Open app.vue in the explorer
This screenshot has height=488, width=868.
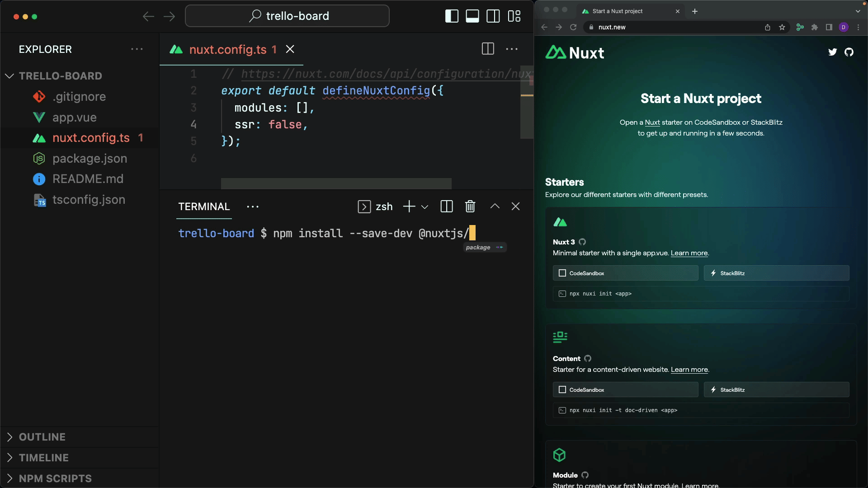(75, 117)
